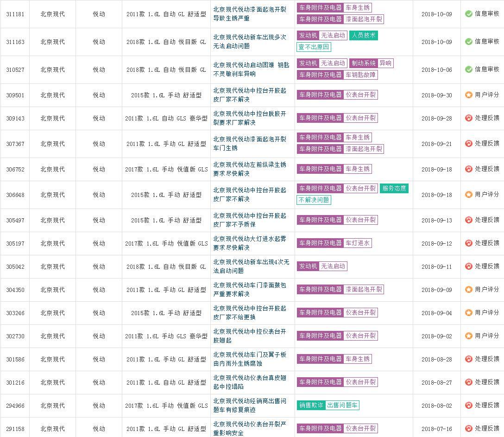Click 信息审核 status text in row 311163
This screenshot has width=504, height=437.
point(487,42)
